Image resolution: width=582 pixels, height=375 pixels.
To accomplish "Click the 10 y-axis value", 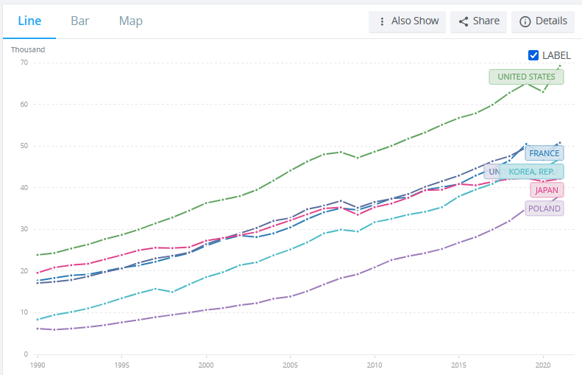I will [24, 312].
